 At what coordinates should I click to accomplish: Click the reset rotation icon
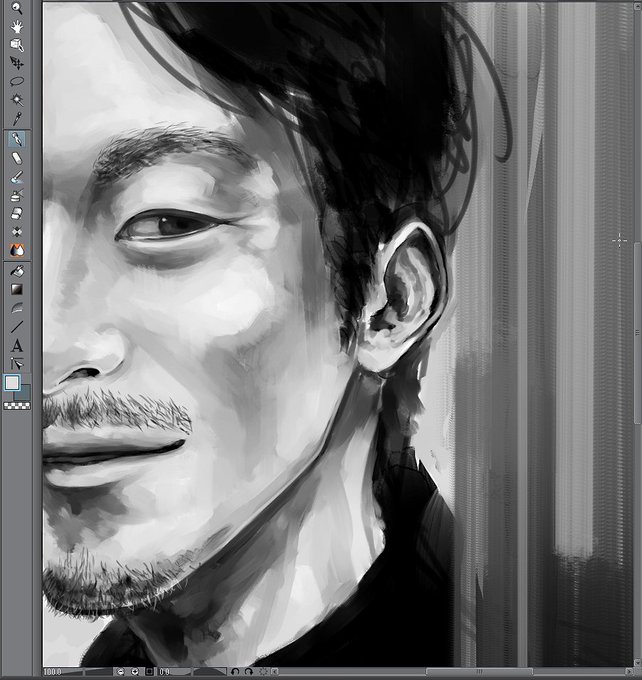tap(263, 672)
